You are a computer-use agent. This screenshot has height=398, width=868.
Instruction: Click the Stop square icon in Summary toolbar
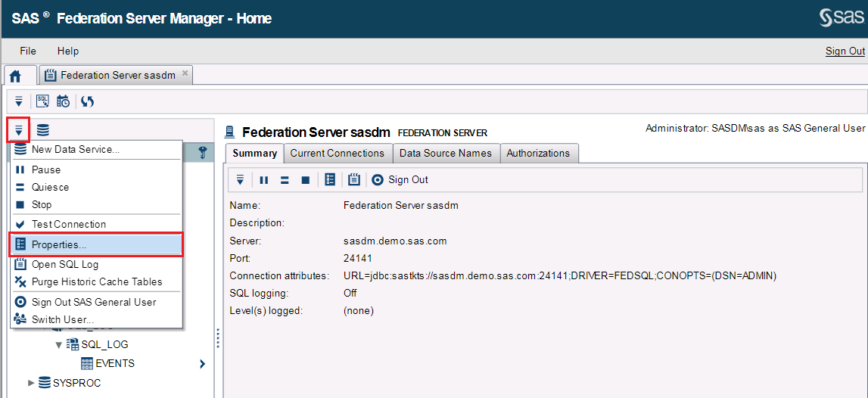pyautogui.click(x=306, y=180)
